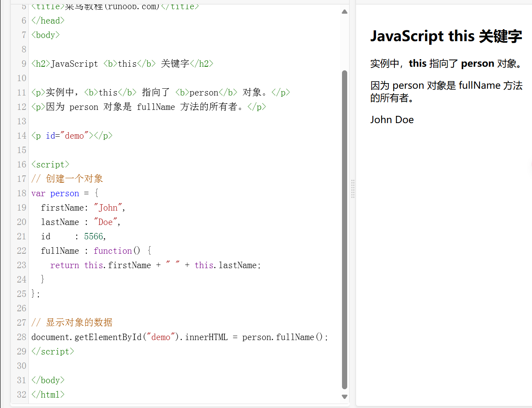Screen dimensions: 532x408
Task: Click the 'fullName : function()' line
Action: coord(96,251)
